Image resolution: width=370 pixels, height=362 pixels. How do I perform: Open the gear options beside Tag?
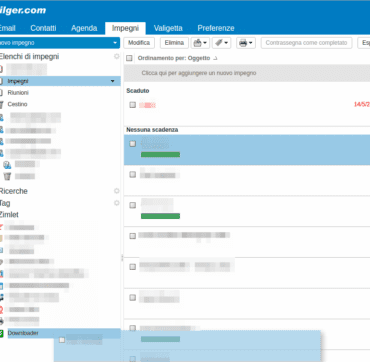pyautogui.click(x=117, y=203)
